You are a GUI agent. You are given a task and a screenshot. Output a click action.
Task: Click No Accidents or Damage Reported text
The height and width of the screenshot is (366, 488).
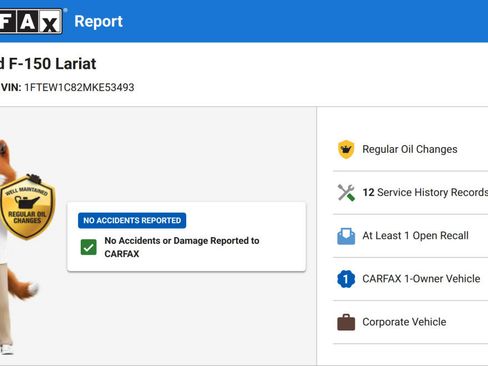182,247
